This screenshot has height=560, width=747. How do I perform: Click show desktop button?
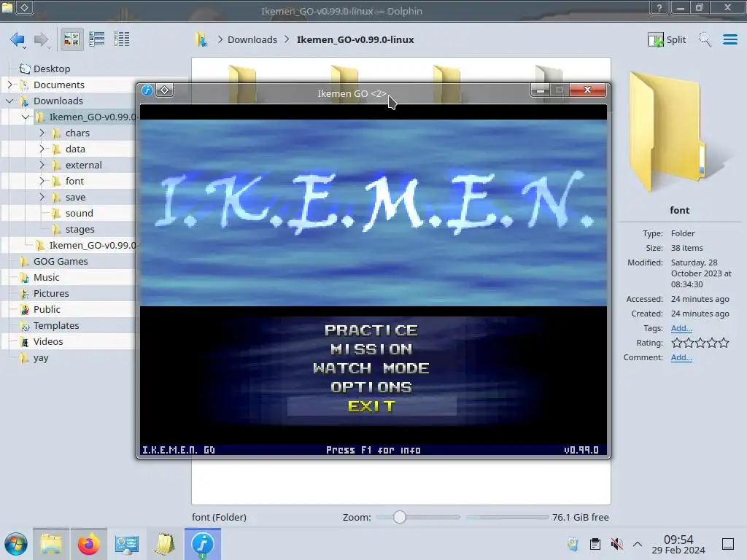pyautogui.click(x=728, y=544)
